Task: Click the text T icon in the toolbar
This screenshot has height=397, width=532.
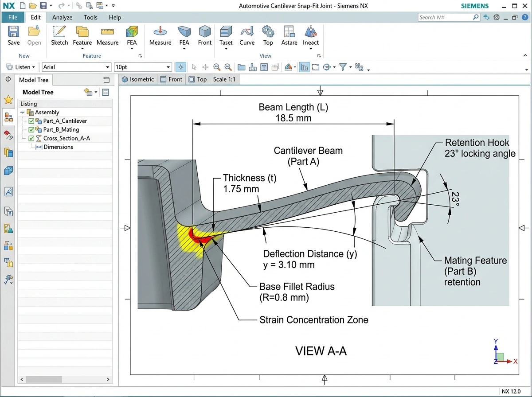Action: (264, 67)
